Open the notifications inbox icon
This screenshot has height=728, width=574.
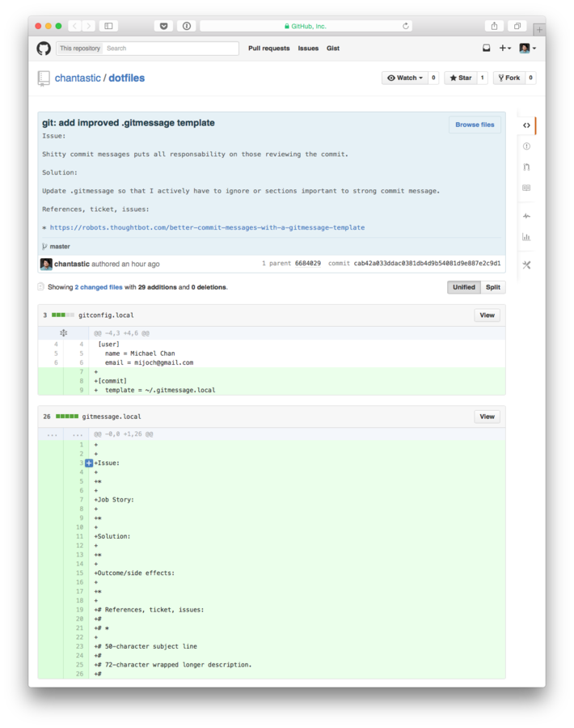487,48
